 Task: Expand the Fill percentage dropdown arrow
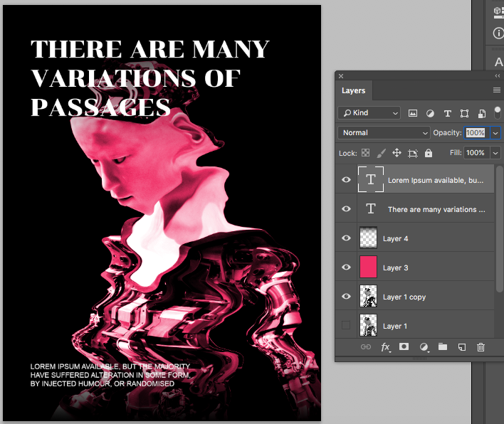(x=495, y=153)
